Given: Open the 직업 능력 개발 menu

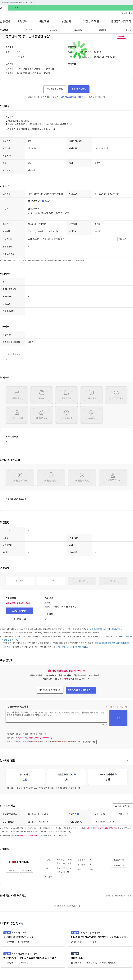Looking at the screenshot, I should pos(91,21).
